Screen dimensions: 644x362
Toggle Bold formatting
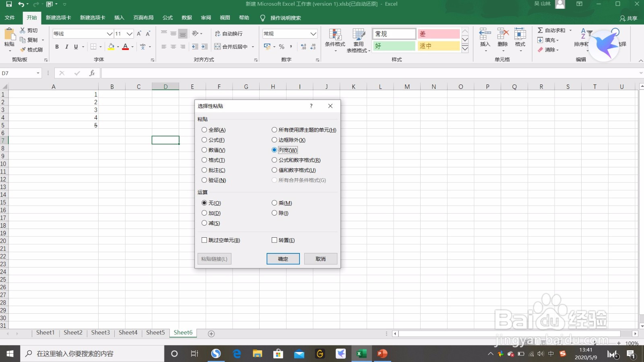coord(57,47)
